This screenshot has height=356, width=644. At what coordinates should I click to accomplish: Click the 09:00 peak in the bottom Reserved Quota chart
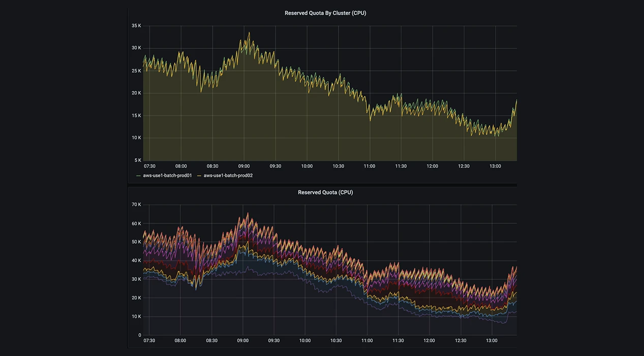point(248,215)
